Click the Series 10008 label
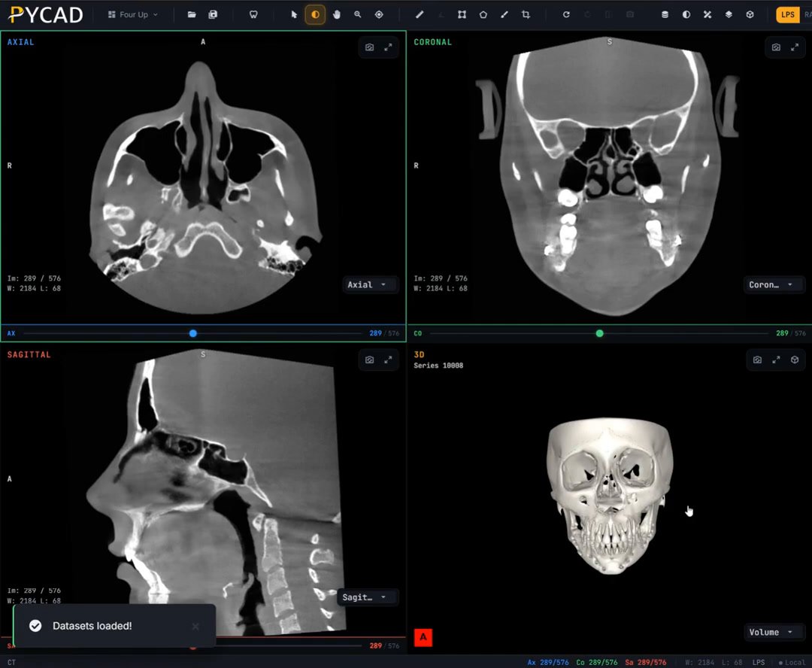This screenshot has width=812, height=668. (x=438, y=366)
